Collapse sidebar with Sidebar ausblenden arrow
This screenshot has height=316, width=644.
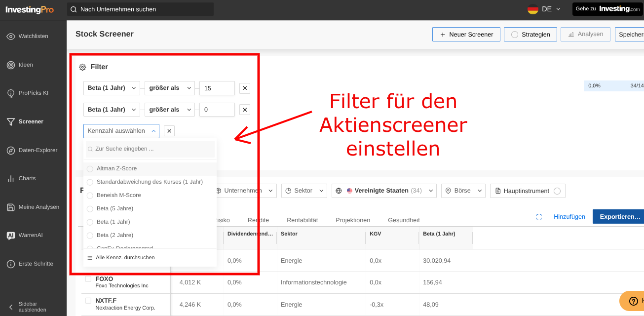[x=10, y=307]
